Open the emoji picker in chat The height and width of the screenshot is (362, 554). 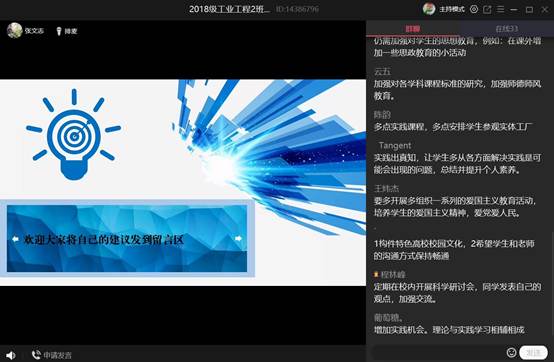point(511,352)
